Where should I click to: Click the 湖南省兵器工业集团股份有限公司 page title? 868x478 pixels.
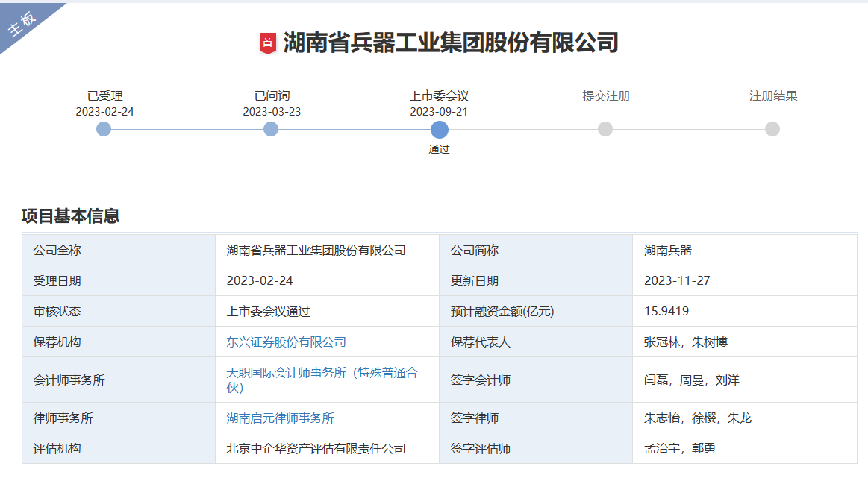coord(451,43)
